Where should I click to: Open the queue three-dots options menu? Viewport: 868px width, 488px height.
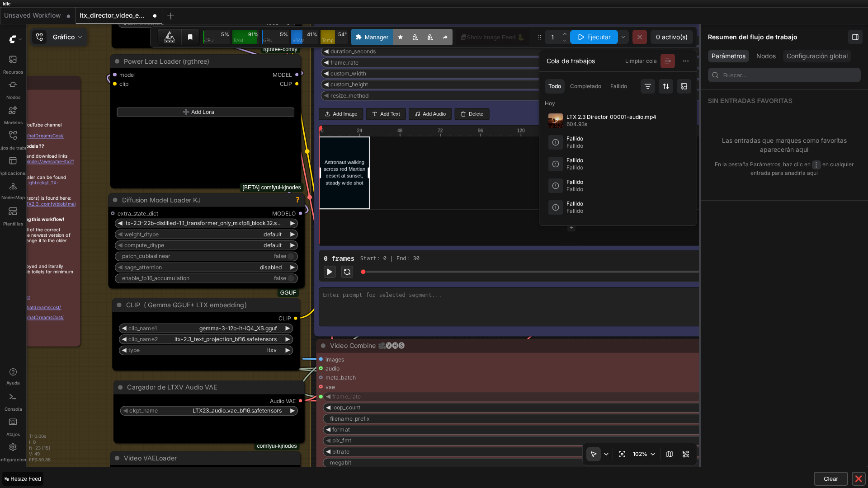[685, 61]
